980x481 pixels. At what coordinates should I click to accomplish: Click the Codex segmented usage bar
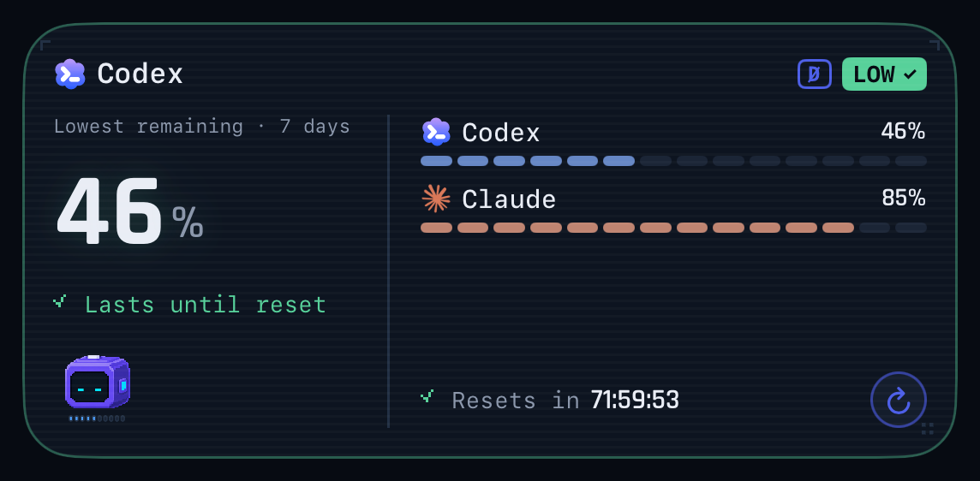pyautogui.click(x=673, y=161)
